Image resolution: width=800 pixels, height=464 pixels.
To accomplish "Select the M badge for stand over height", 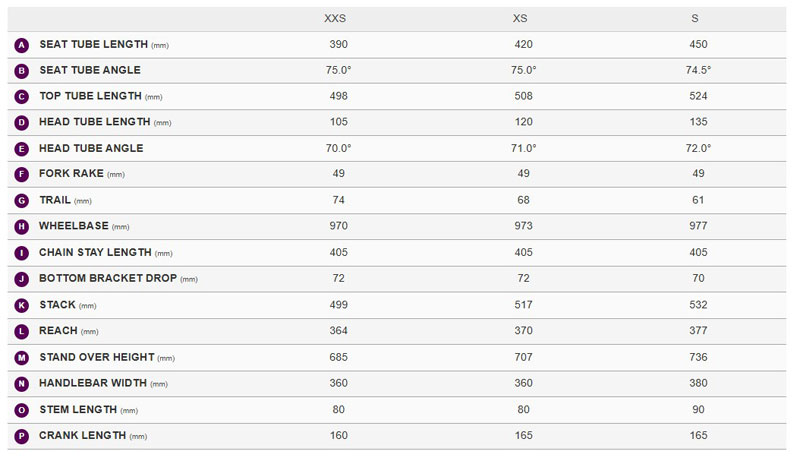I will coord(22,357).
